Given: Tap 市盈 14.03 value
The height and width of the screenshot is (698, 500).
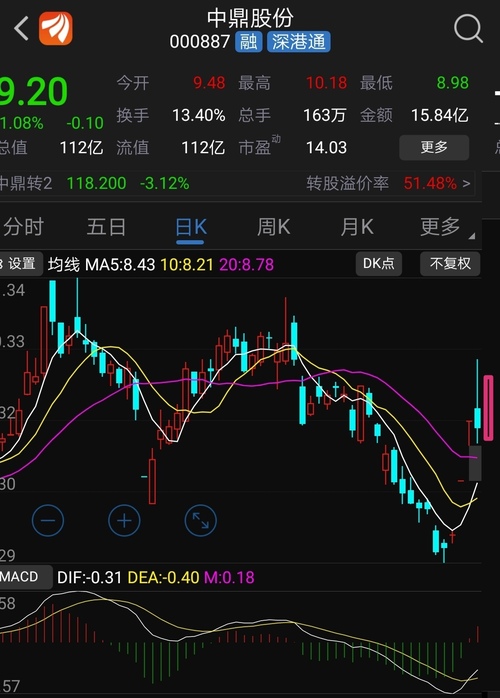Looking at the screenshot, I should point(326,148).
